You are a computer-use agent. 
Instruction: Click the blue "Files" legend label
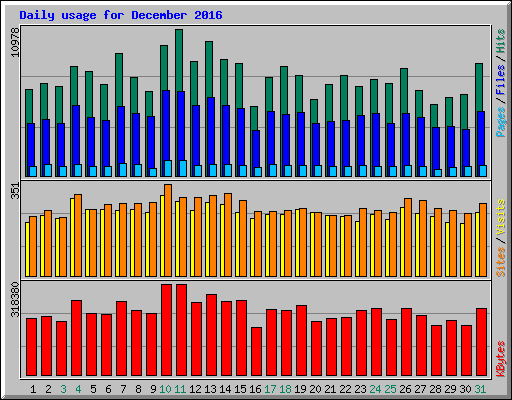(501, 80)
